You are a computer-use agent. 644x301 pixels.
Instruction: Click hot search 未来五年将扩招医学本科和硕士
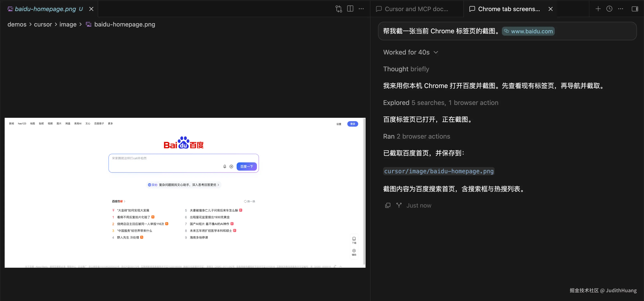click(x=211, y=231)
